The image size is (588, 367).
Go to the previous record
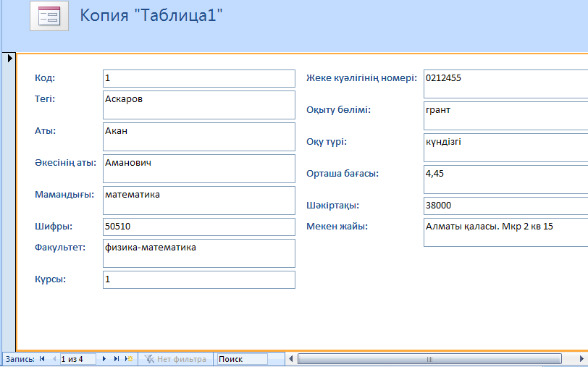click(54, 359)
